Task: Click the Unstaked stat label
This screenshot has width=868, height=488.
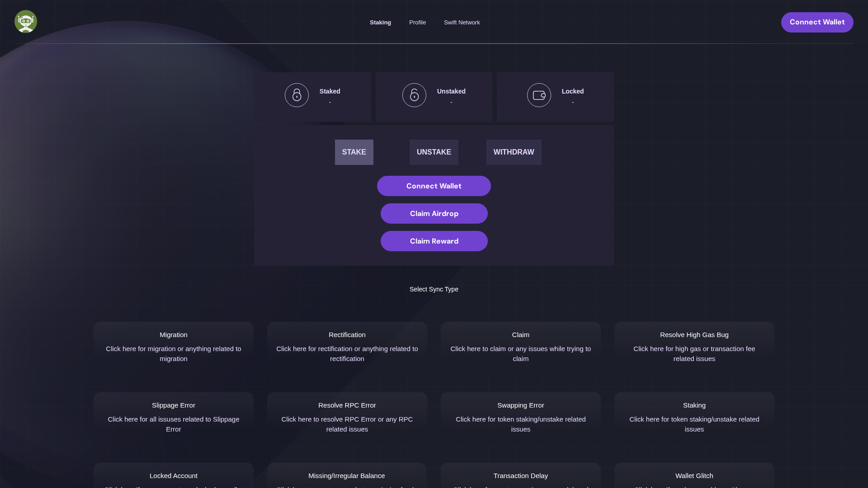Action: pos(451,91)
